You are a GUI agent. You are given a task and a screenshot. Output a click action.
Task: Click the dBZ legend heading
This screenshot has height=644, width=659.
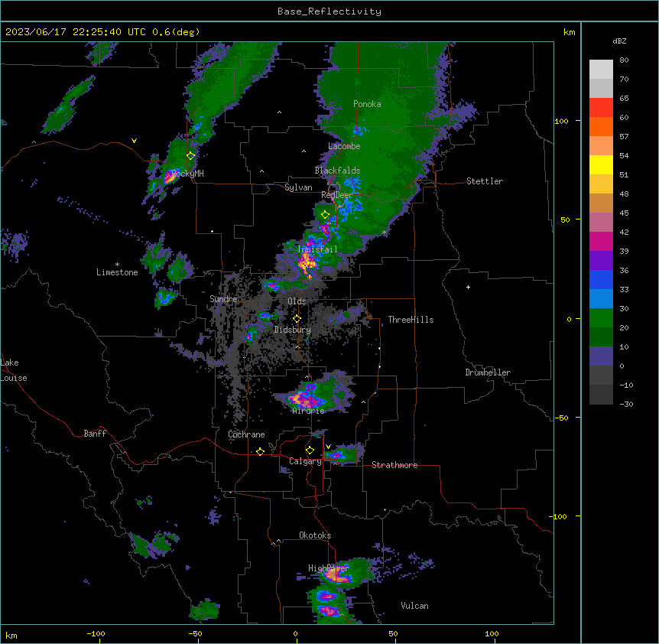[619, 41]
